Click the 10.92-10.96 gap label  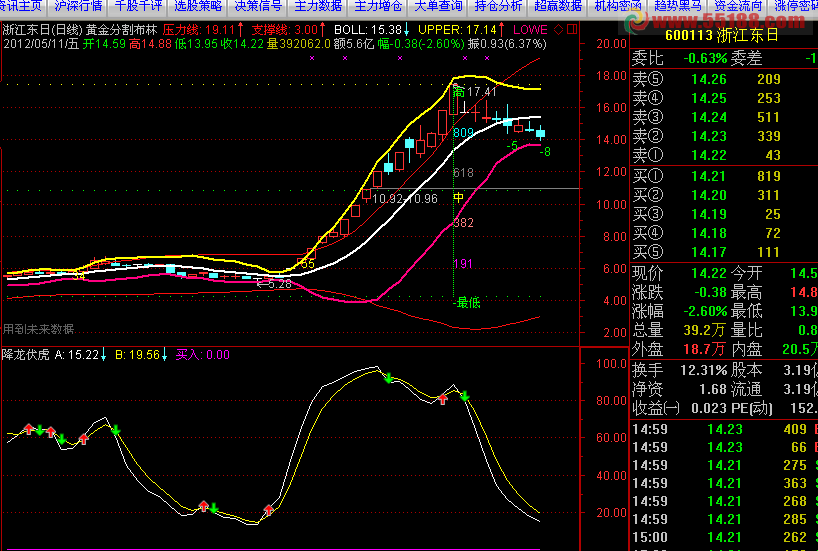(405, 198)
